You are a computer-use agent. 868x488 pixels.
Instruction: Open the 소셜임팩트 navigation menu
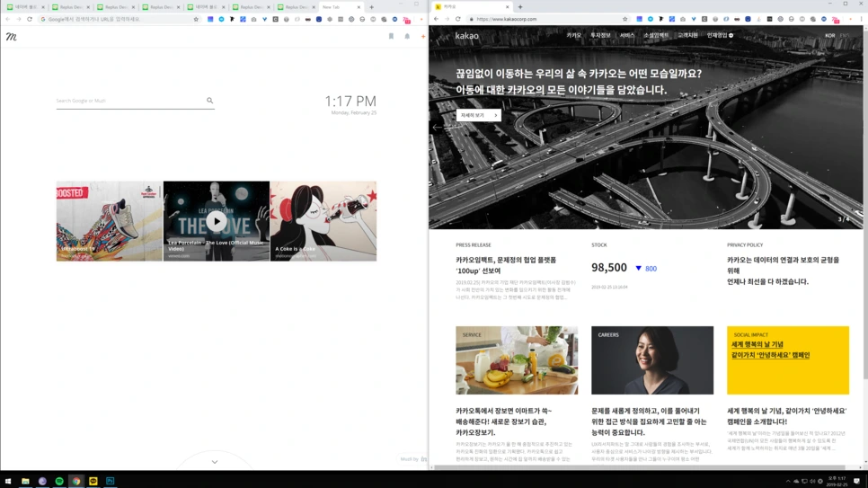tap(656, 35)
